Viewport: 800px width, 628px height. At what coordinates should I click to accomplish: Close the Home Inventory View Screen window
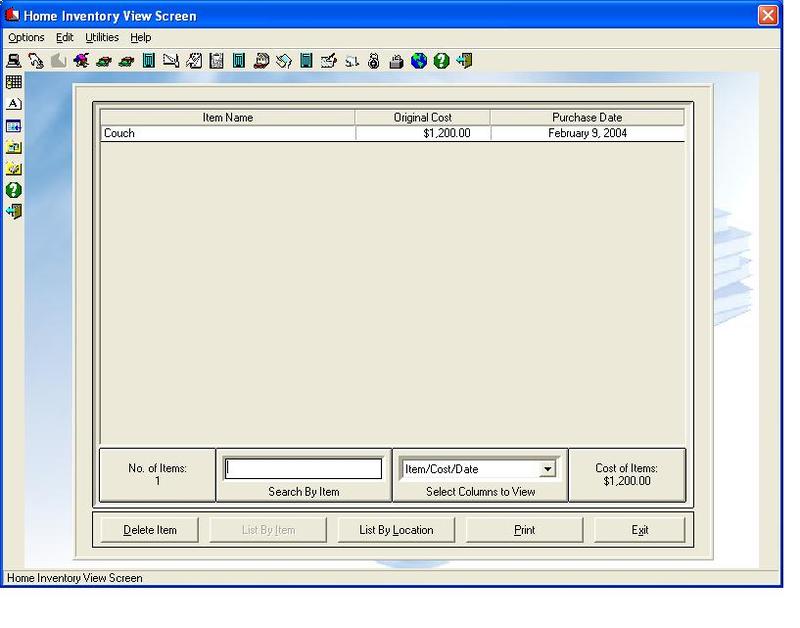pyautogui.click(x=768, y=15)
